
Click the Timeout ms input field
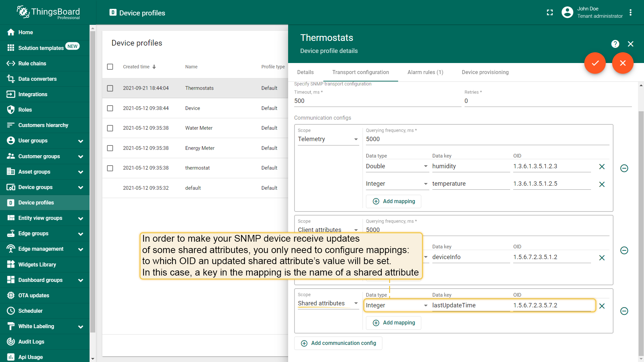tap(377, 101)
